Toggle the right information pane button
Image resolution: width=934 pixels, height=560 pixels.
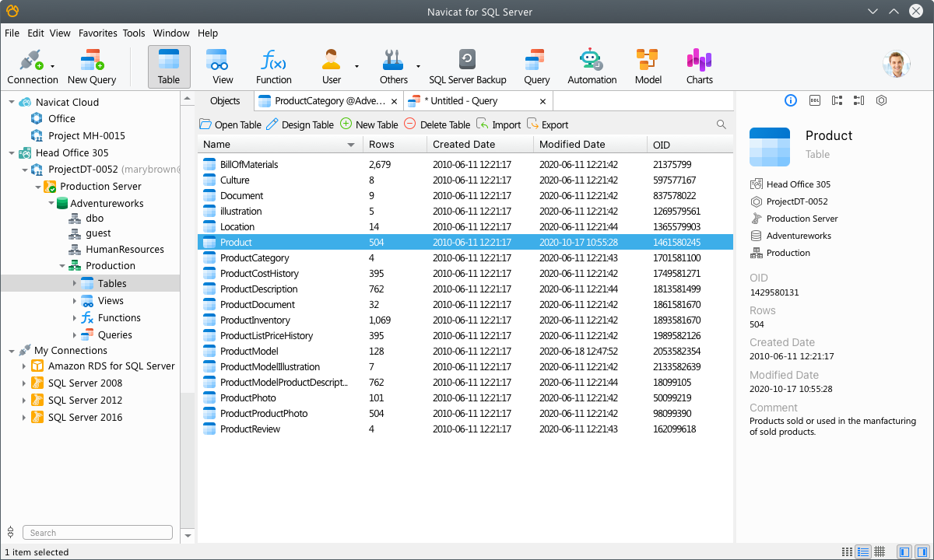coord(921,552)
